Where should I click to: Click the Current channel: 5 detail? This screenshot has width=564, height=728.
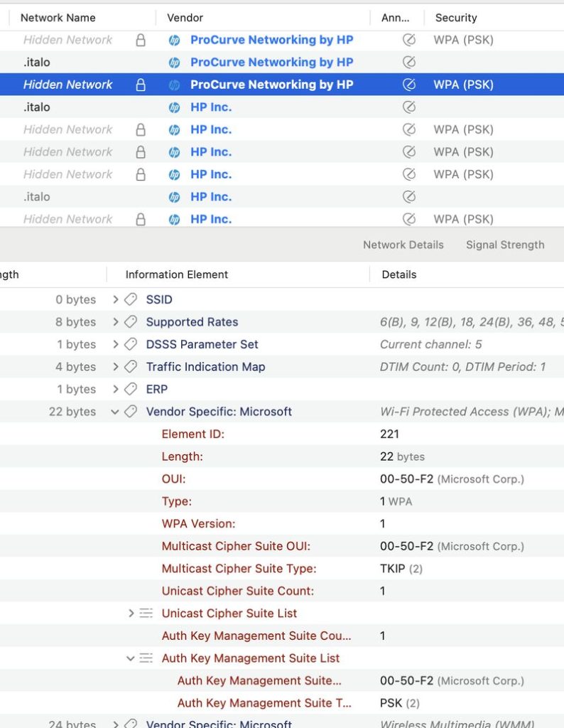[x=431, y=344]
